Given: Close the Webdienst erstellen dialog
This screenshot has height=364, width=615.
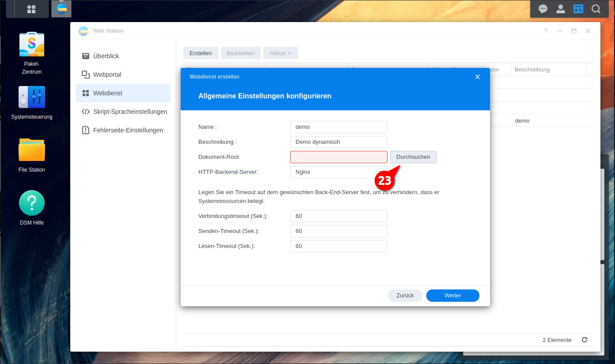Looking at the screenshot, I should pos(478,77).
